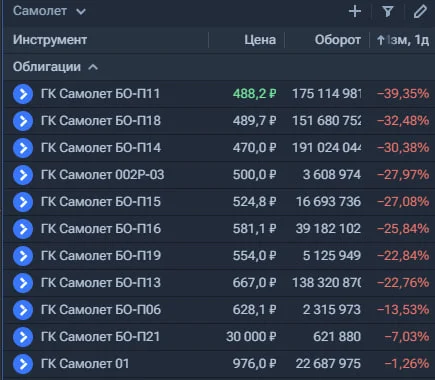This screenshot has width=435, height=380.
Task: Click the ГК Самолет БО-П21 logo icon
Action: pos(23,337)
